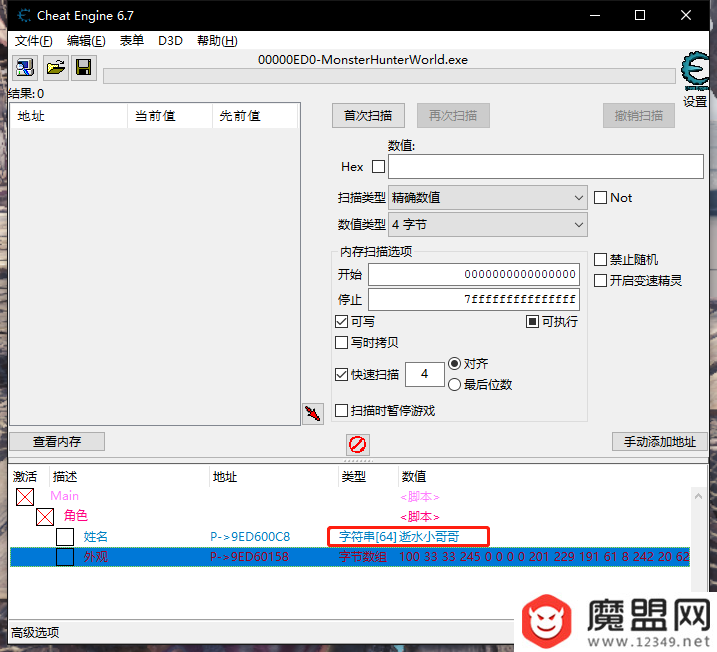Click the 撤销扫描 button
This screenshot has height=652, width=717.
coord(639,116)
